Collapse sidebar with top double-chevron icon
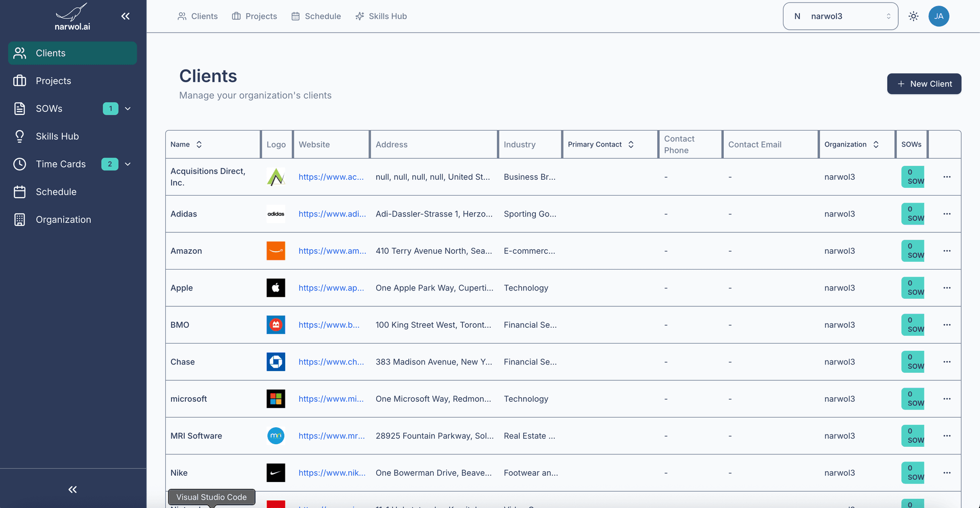The height and width of the screenshot is (508, 980). pyautogui.click(x=126, y=16)
